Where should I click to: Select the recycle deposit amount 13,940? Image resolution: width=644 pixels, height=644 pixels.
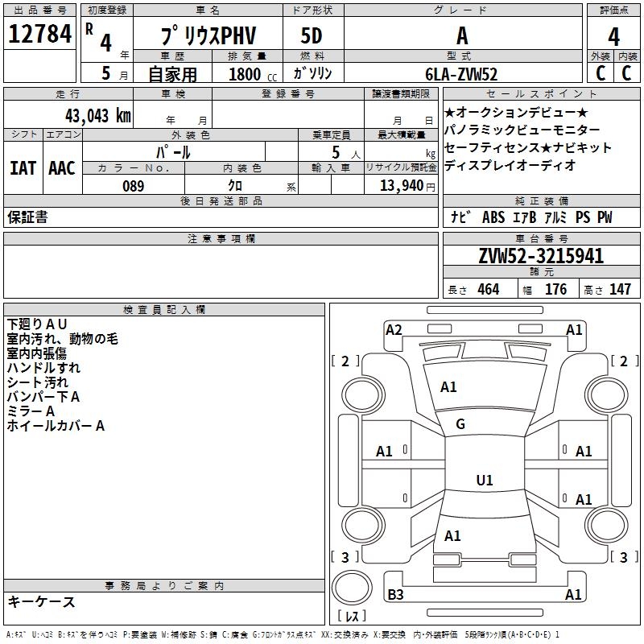click(400, 186)
